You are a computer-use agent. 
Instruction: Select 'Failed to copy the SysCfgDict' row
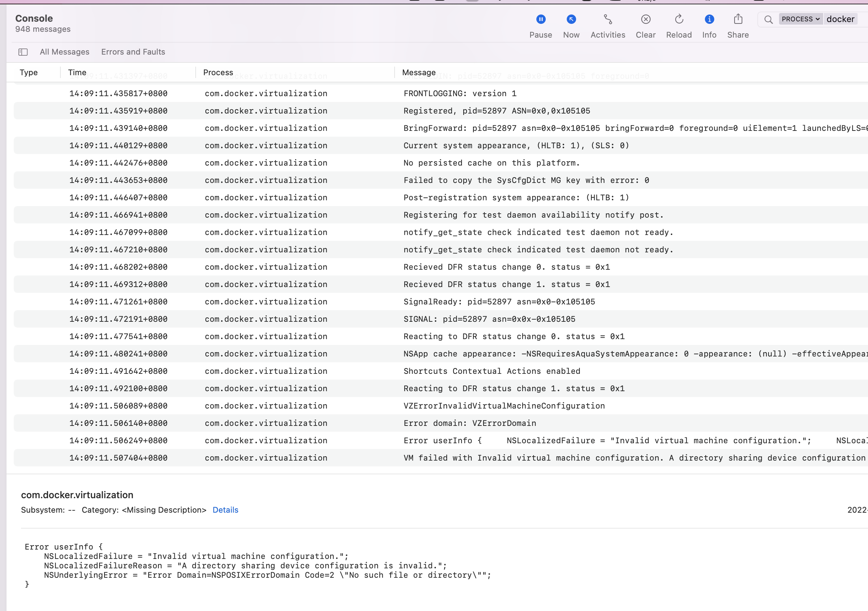[441, 180]
